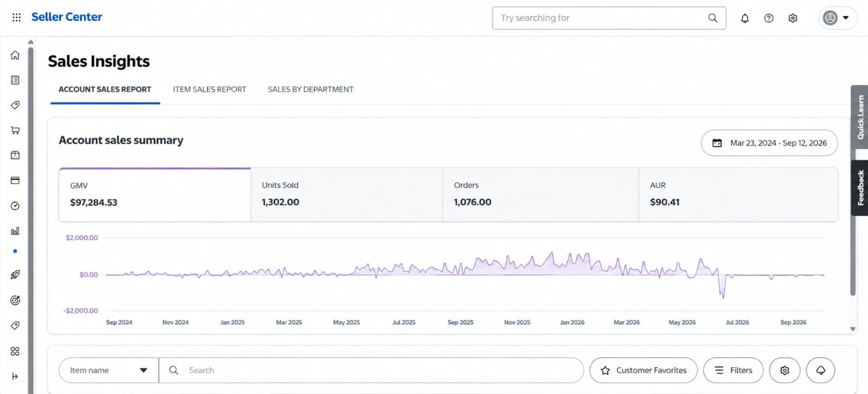Open table settings gear next to Filters
Image resolution: width=868 pixels, height=394 pixels.
(784, 370)
